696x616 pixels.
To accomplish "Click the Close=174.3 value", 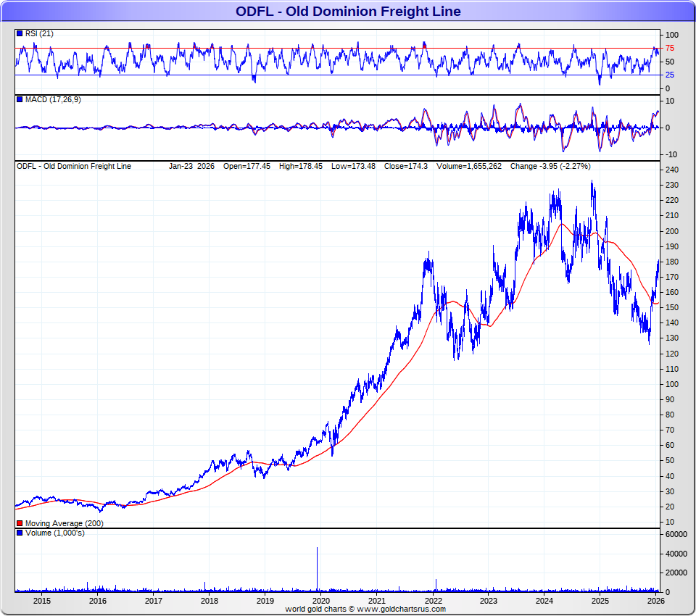I will [406, 166].
